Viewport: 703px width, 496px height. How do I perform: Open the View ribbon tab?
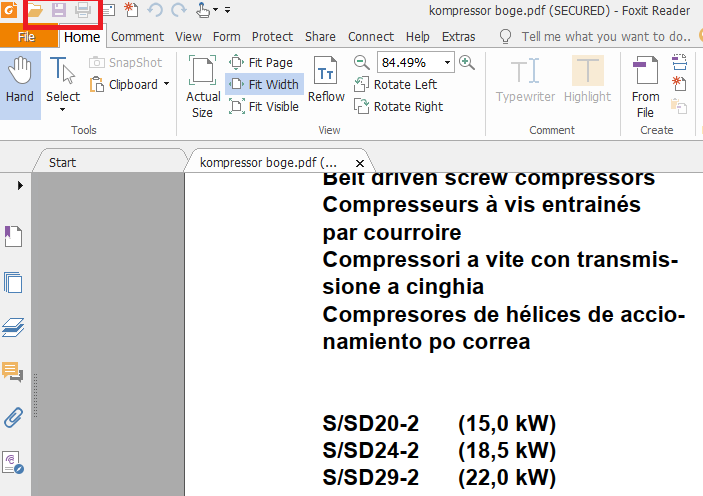pyautogui.click(x=188, y=37)
